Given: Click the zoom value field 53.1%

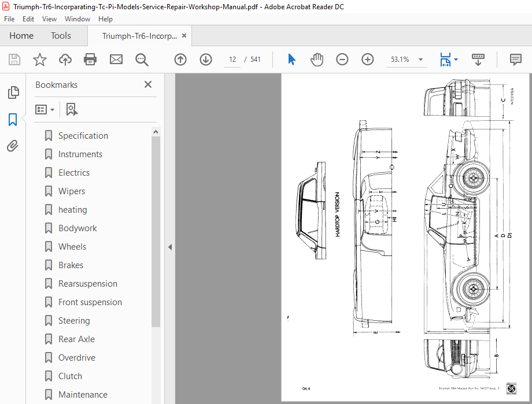Looking at the screenshot, I should [400, 60].
